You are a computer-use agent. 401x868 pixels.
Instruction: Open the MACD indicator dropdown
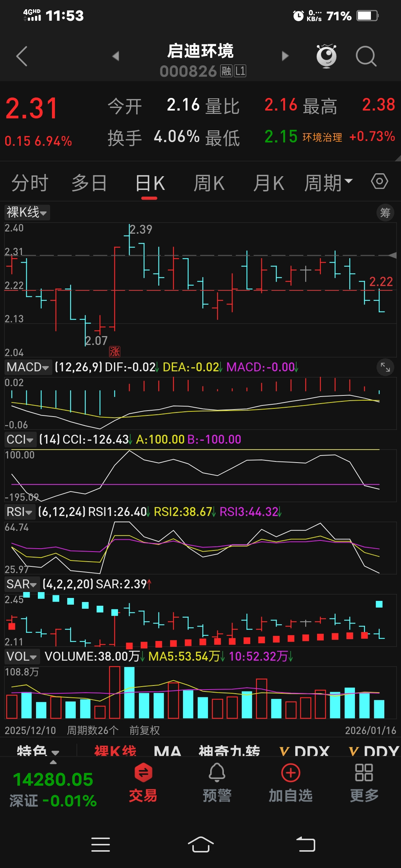tap(28, 367)
